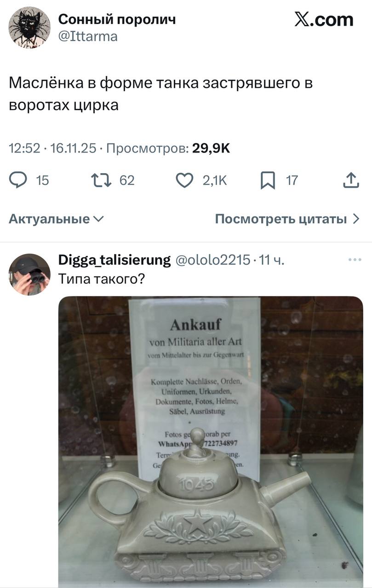Screen dimensions: 372x588
Task: Open the reply comment icon
Action: 18,181
